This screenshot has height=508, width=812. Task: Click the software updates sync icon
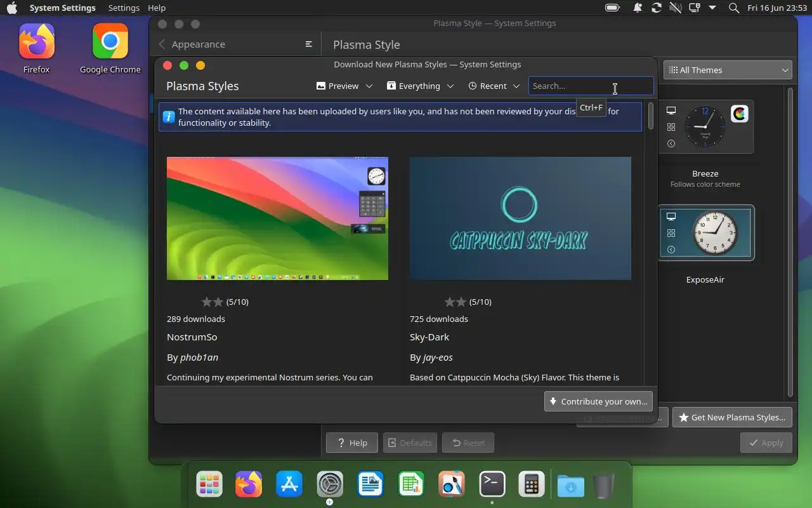point(657,8)
